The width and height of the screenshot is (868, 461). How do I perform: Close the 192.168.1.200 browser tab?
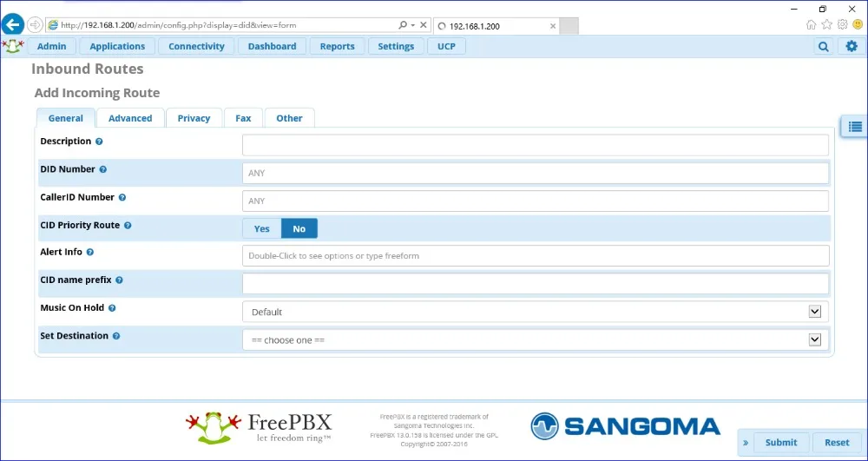[553, 26]
